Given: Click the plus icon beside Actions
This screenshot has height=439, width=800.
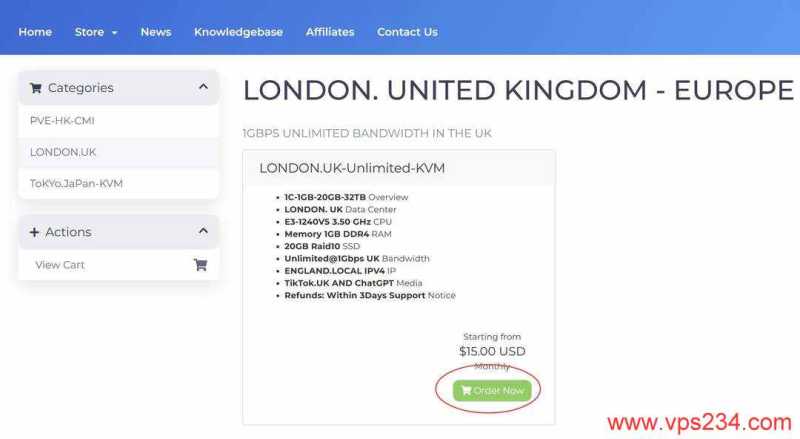Looking at the screenshot, I should tap(34, 232).
